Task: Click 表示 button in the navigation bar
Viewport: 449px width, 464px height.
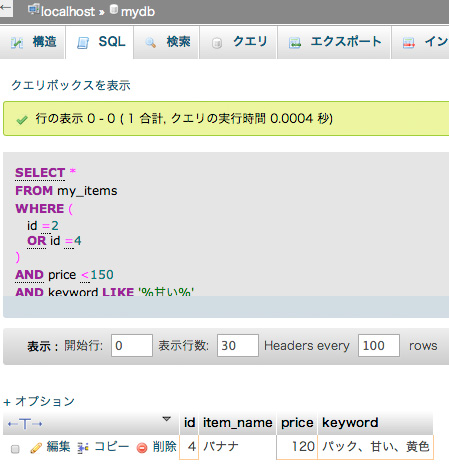Action: pyautogui.click(x=42, y=346)
